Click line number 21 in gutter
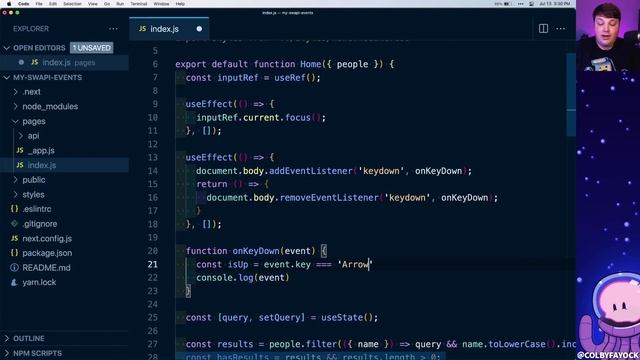The height and width of the screenshot is (360, 640). click(153, 264)
